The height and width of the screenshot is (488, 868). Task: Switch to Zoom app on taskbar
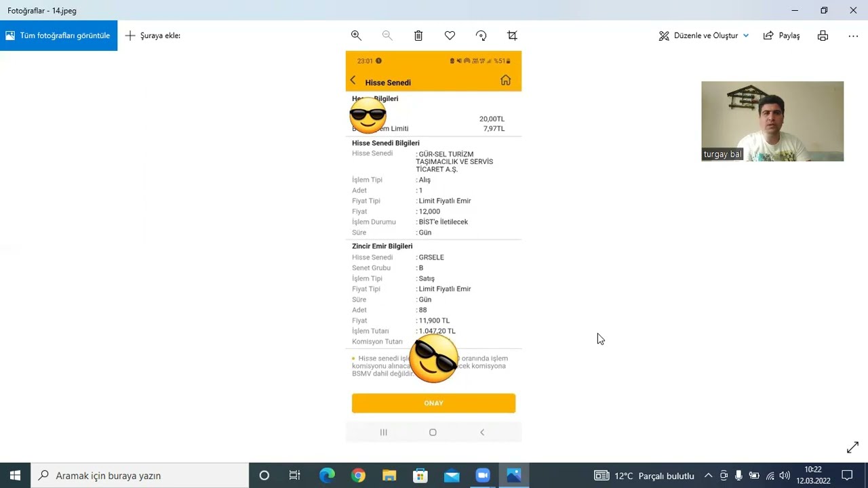[483, 475]
